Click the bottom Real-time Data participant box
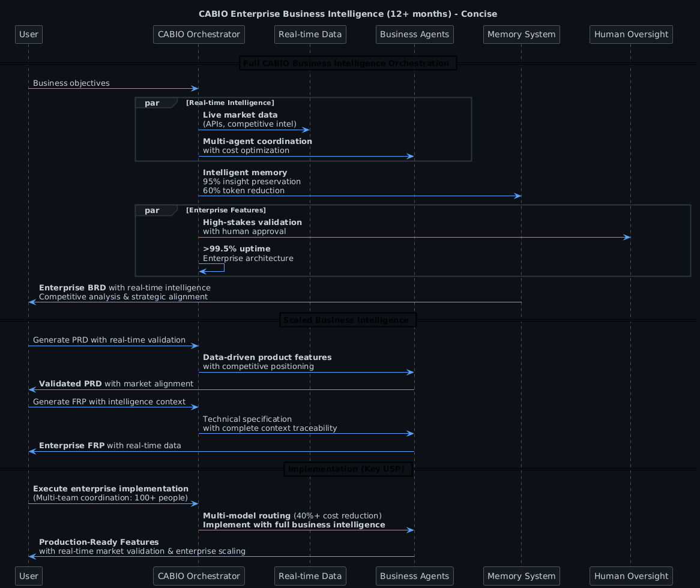Screen dimensions: 700x588 pos(310,576)
